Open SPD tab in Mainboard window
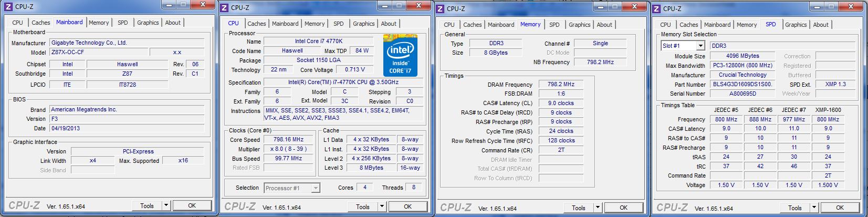 pos(122,23)
